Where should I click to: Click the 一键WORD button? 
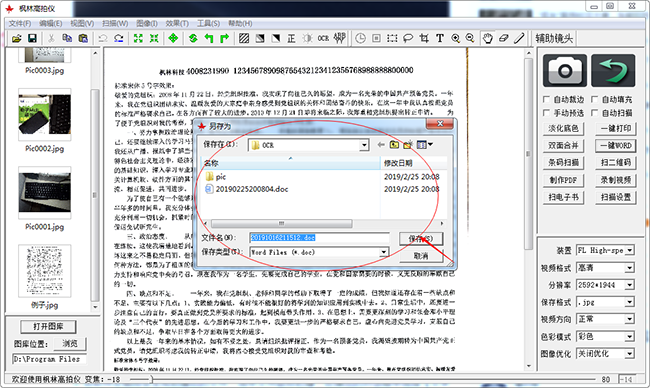(x=616, y=146)
